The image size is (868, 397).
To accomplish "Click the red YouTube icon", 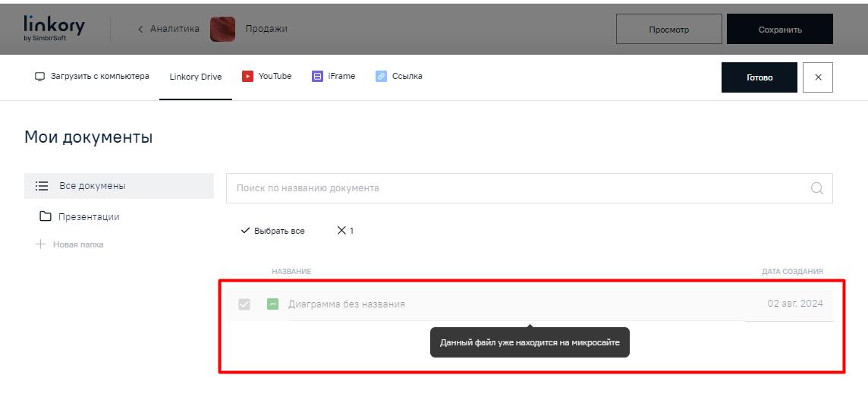I will [x=247, y=76].
